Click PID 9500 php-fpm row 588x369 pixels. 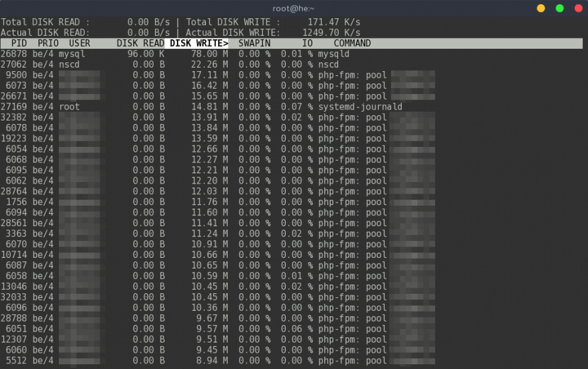(x=291, y=75)
